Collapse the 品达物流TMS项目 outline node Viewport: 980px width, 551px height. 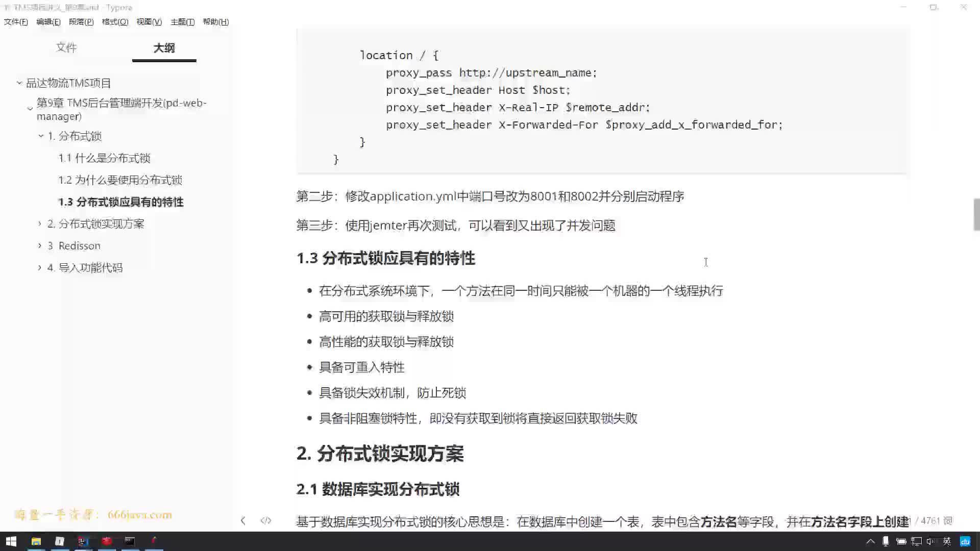(19, 83)
